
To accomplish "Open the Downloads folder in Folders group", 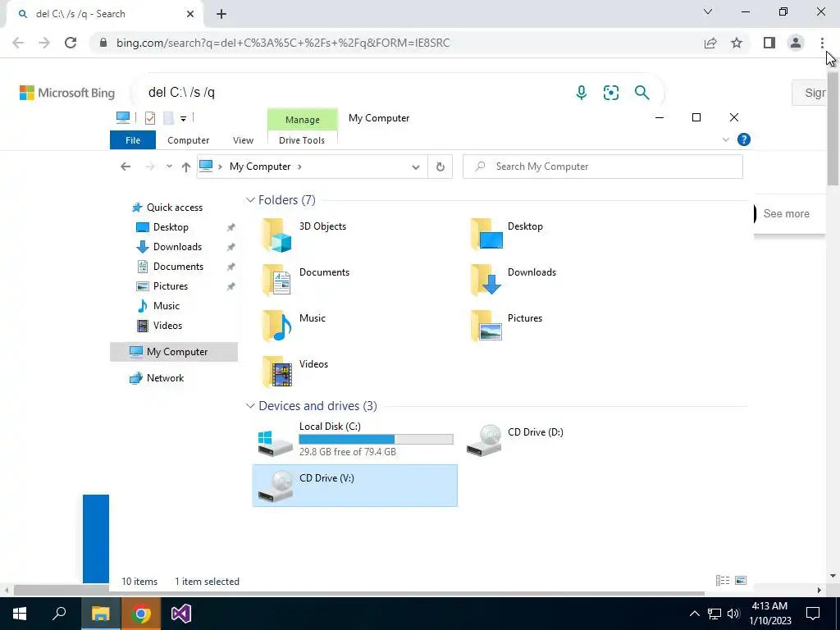I will [514, 280].
